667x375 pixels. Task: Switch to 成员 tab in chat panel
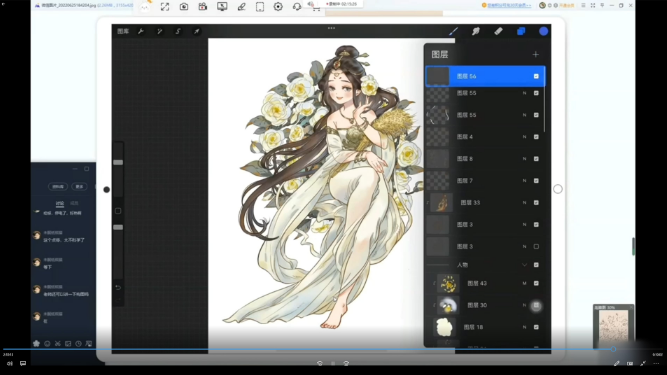pyautogui.click(x=74, y=204)
